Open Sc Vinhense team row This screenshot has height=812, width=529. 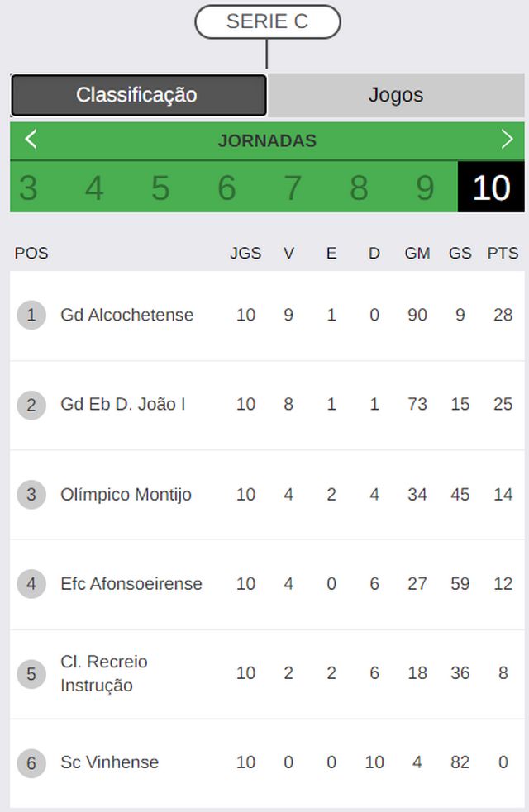click(x=267, y=762)
